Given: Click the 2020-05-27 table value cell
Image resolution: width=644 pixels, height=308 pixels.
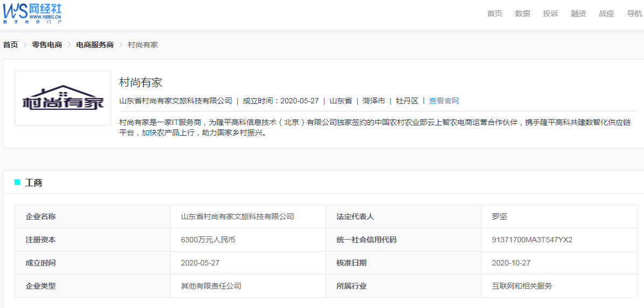Looking at the screenshot, I should click(x=248, y=263).
